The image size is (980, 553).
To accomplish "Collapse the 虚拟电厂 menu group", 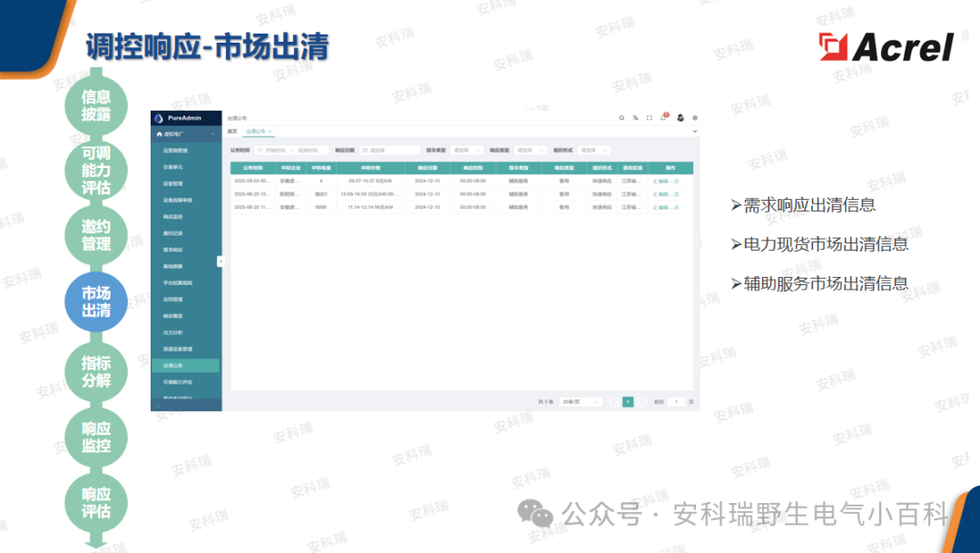I will (x=212, y=133).
